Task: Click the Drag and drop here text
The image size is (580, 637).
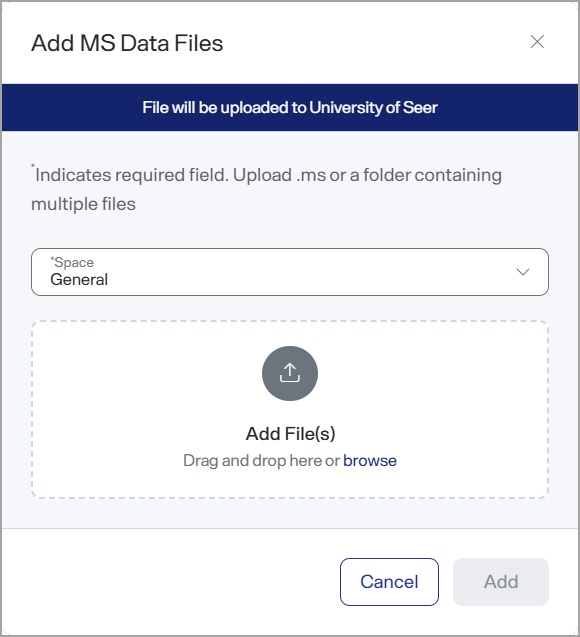Action: [x=261, y=461]
